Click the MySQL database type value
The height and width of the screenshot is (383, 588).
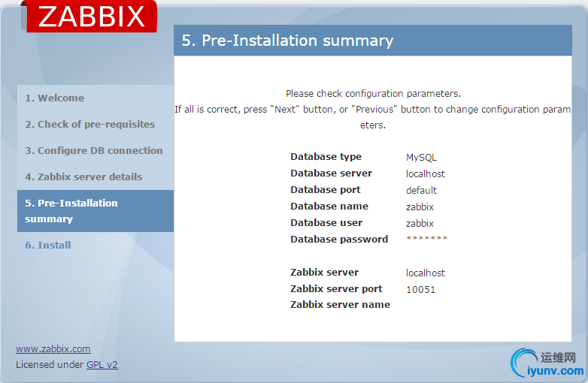coord(421,158)
